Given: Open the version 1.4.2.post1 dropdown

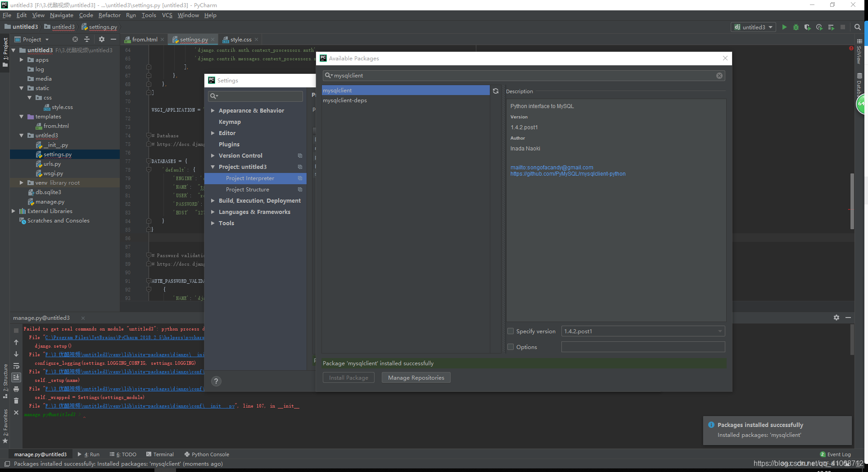Looking at the screenshot, I should (643, 331).
